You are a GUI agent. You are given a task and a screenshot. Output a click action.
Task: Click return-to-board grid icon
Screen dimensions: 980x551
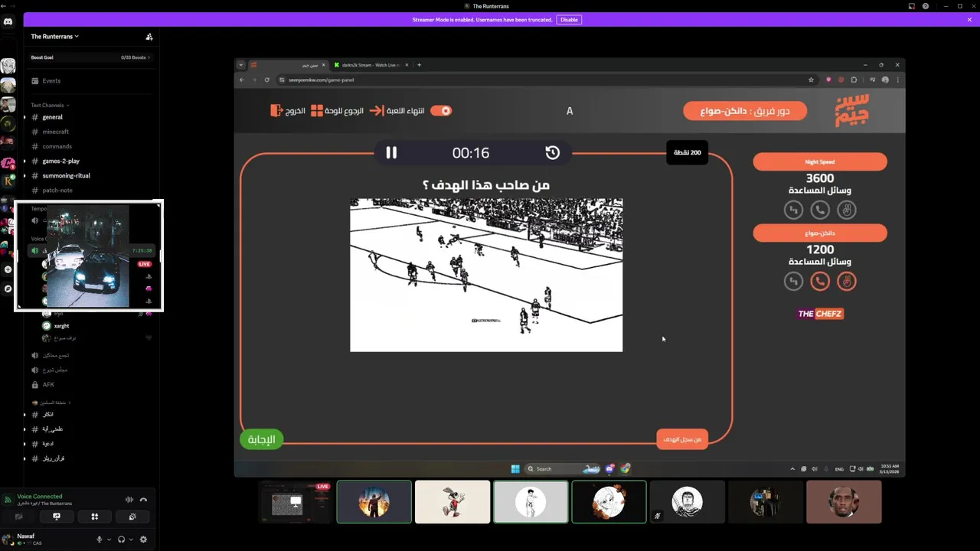318,111
